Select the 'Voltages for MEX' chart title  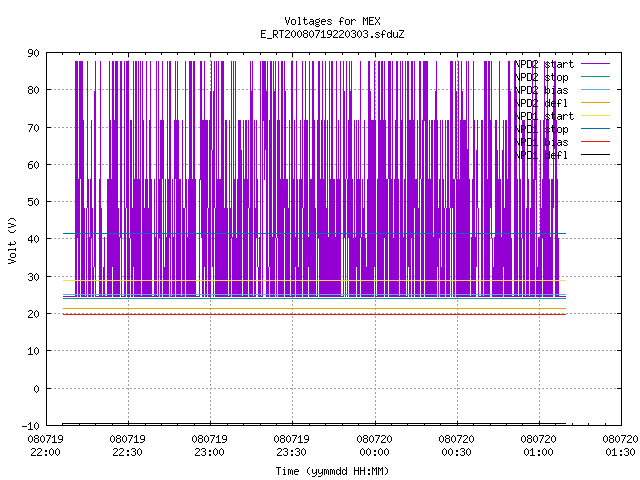click(332, 21)
